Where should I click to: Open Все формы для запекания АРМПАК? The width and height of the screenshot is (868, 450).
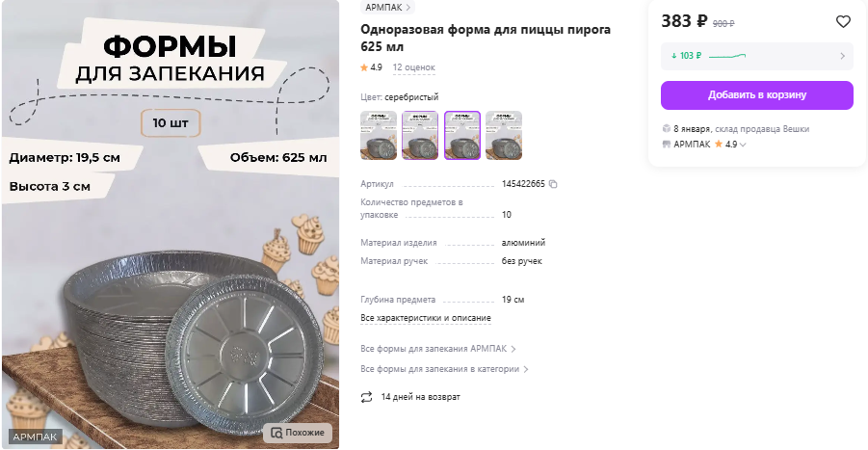coord(438,349)
